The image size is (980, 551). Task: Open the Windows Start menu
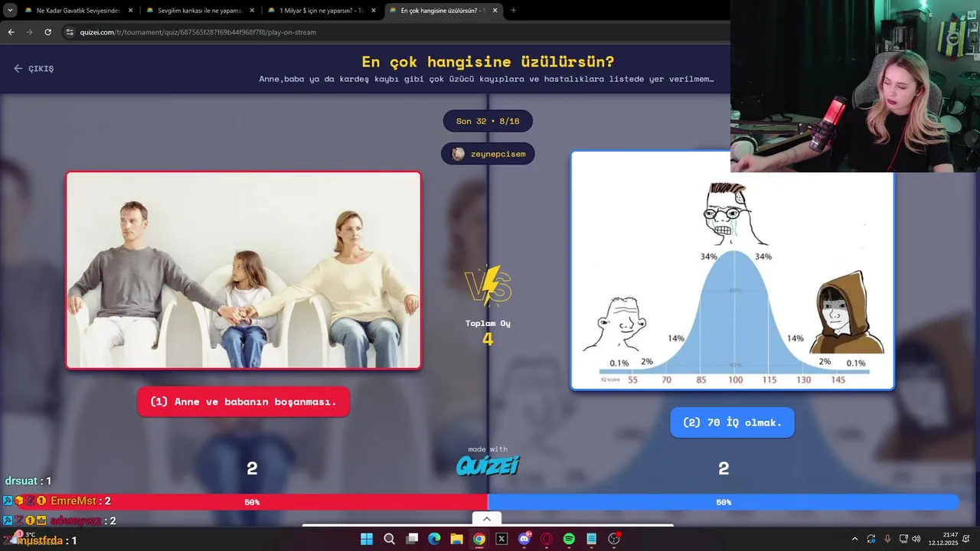coord(367,539)
